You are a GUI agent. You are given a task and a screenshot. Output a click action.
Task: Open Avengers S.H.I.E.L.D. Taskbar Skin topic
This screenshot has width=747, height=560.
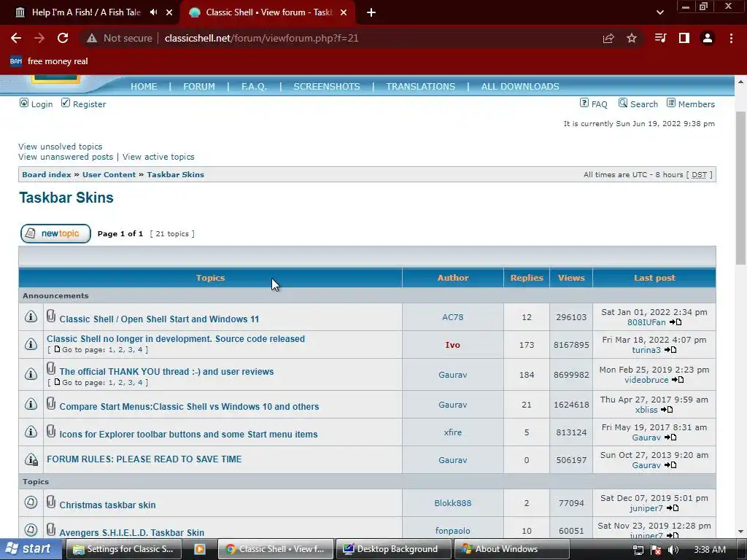pos(132,532)
